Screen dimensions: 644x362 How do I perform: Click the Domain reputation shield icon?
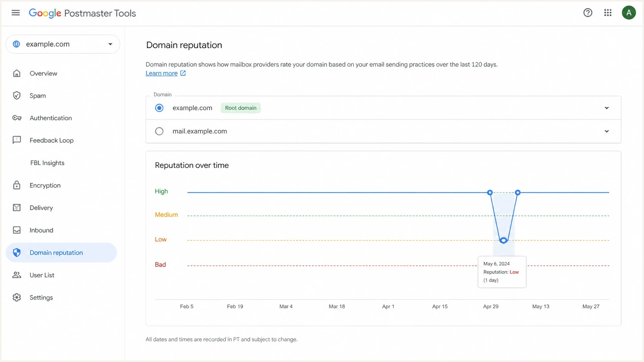(17, 252)
